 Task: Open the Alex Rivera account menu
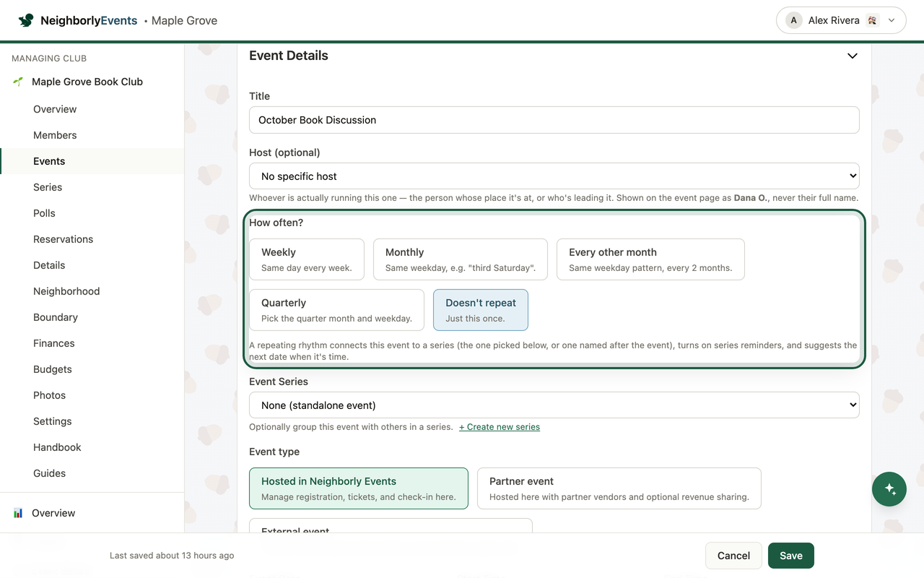pos(841,20)
